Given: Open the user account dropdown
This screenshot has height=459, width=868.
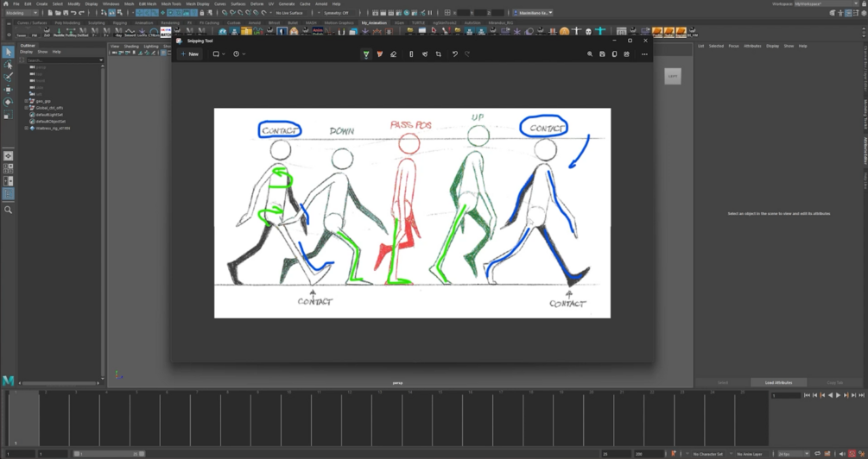Looking at the screenshot, I should (533, 13).
